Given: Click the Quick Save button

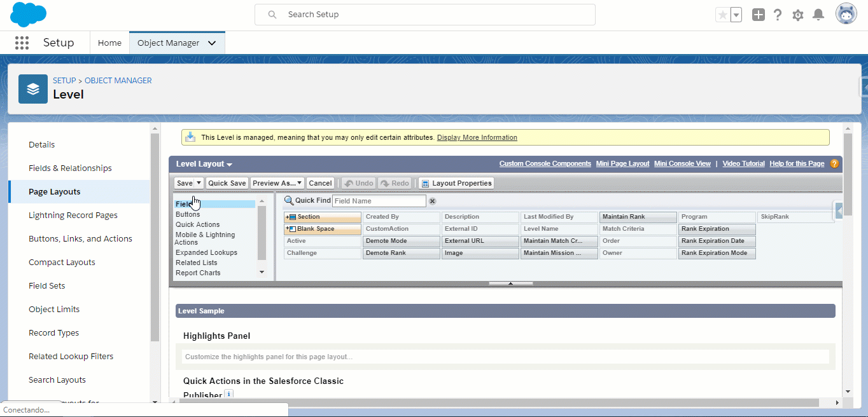Looking at the screenshot, I should 227,183.
